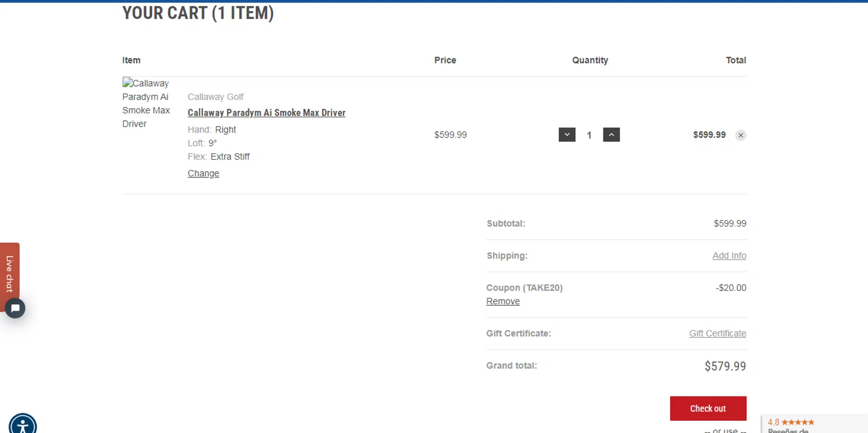
Task: Select the -$20.00 coupon discount
Action: click(x=731, y=288)
